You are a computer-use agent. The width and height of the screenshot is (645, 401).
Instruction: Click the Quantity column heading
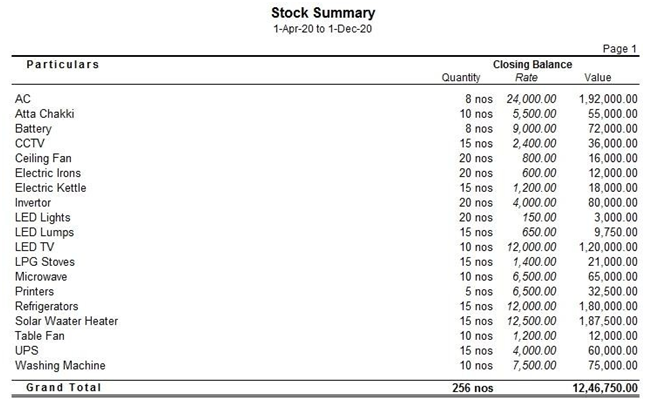coord(461,77)
